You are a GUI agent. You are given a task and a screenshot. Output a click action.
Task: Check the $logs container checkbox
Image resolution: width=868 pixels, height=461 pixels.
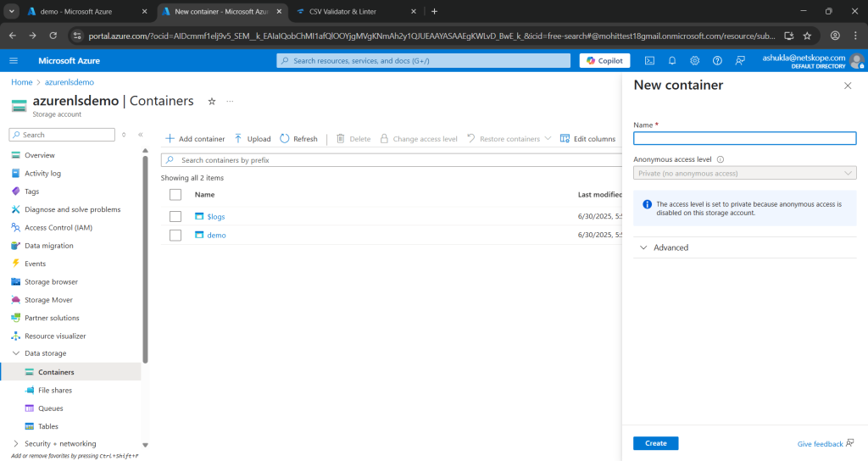tap(175, 216)
